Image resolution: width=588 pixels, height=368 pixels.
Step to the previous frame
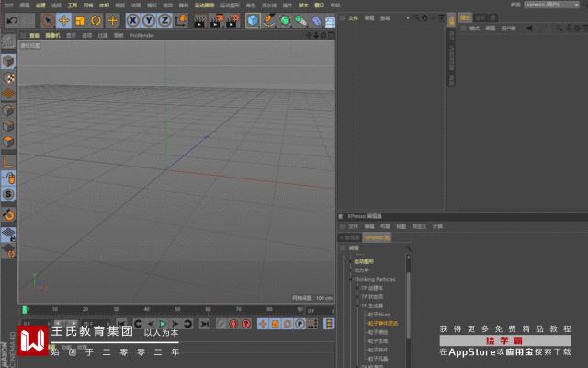[151, 324]
